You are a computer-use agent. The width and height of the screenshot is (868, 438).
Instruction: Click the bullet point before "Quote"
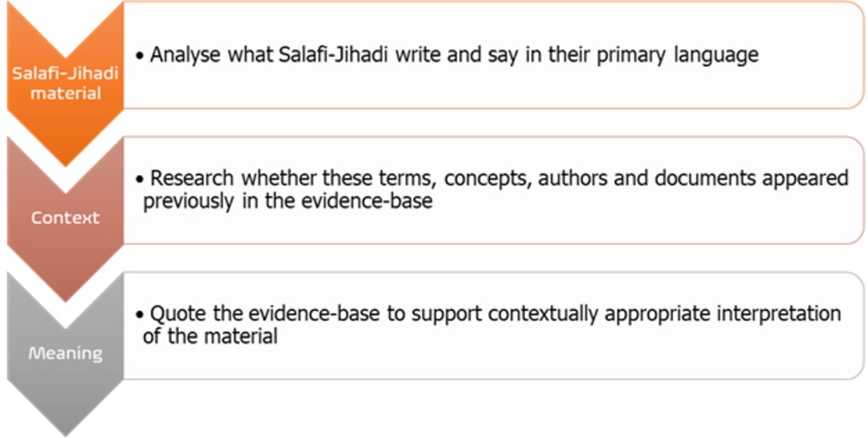coord(141,314)
